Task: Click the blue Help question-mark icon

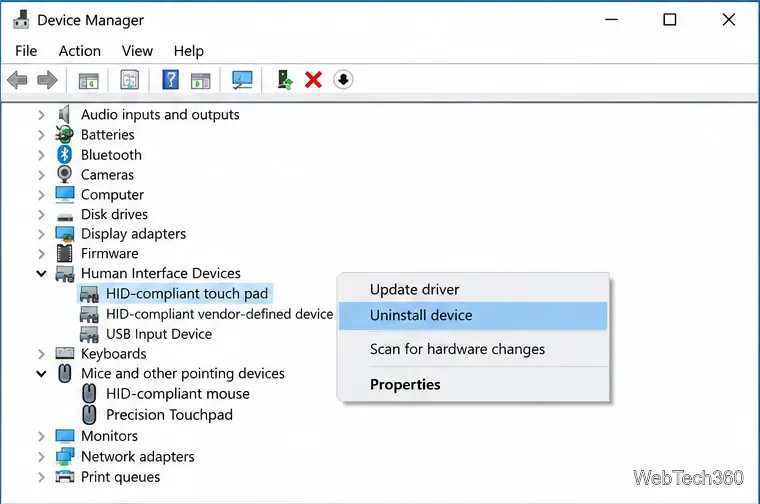Action: click(171, 80)
